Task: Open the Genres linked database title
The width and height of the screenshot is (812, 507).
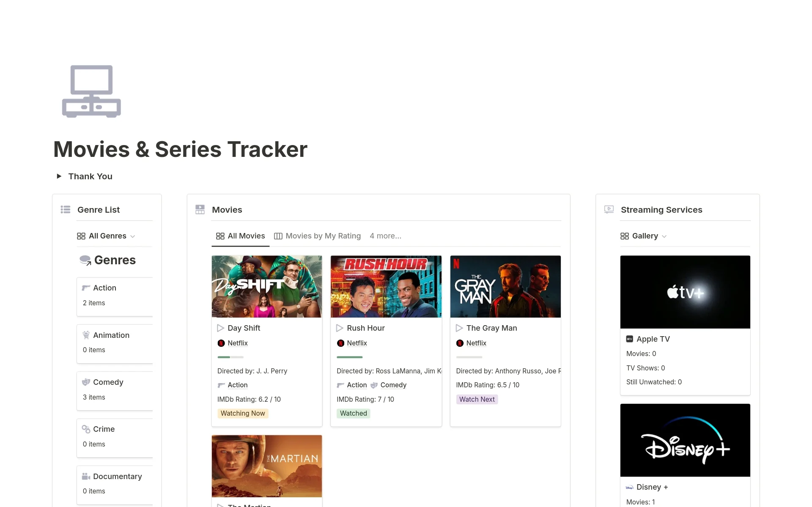Action: click(115, 260)
